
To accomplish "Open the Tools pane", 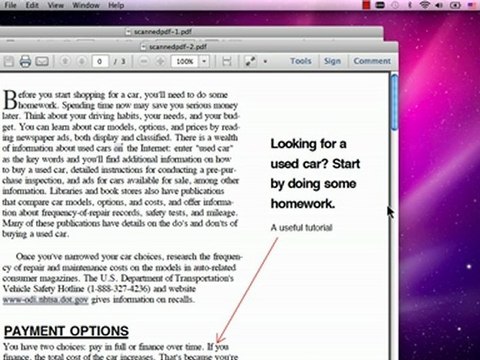I will point(301,61).
